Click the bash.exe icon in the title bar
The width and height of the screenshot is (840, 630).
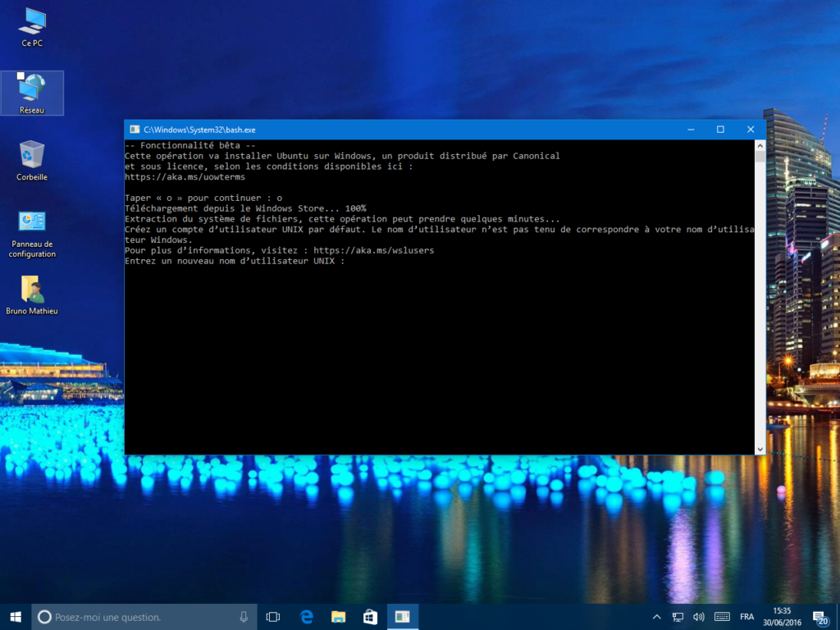[134, 129]
